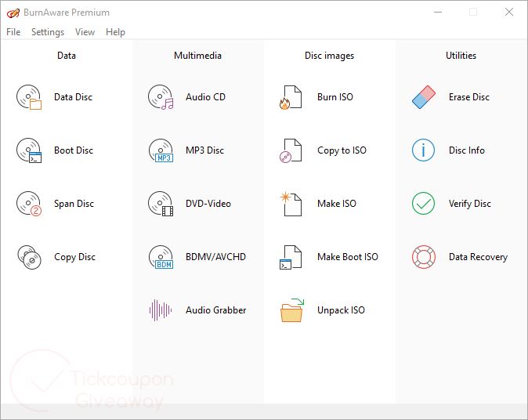Open the Burn ISO flame icon

coord(291,97)
